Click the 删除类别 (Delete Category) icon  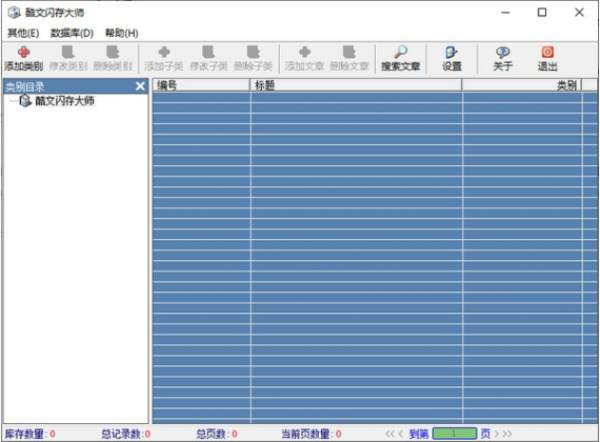coord(113,58)
